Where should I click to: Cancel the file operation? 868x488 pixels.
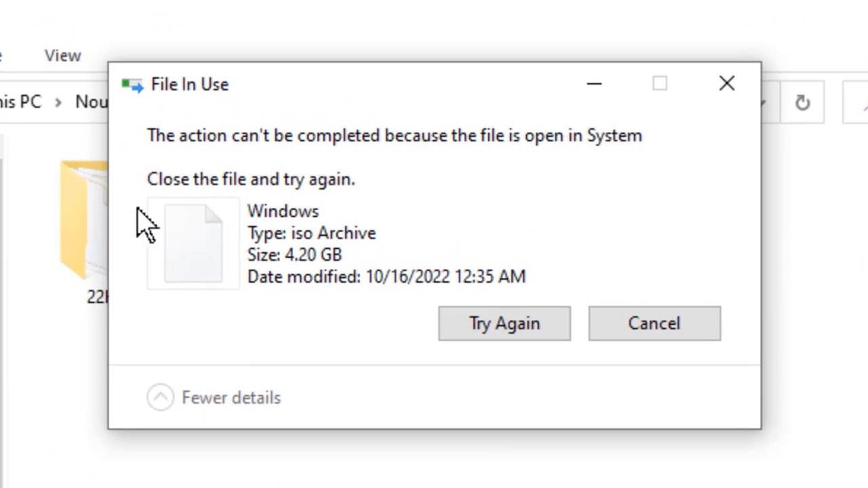[654, 323]
